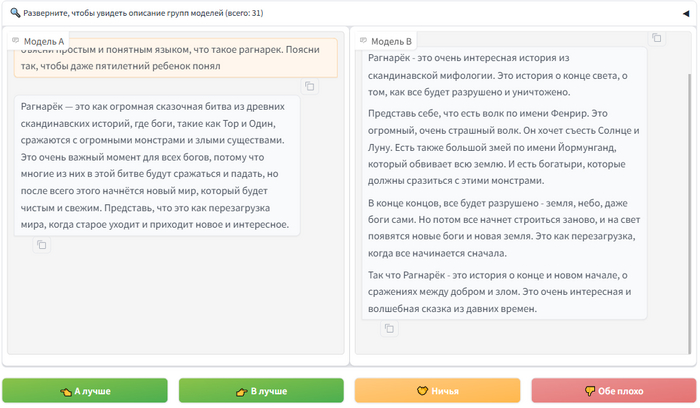Image resolution: width=700 pixels, height=408 pixels.
Task: Click the Модель A label icon
Action: coord(16,41)
